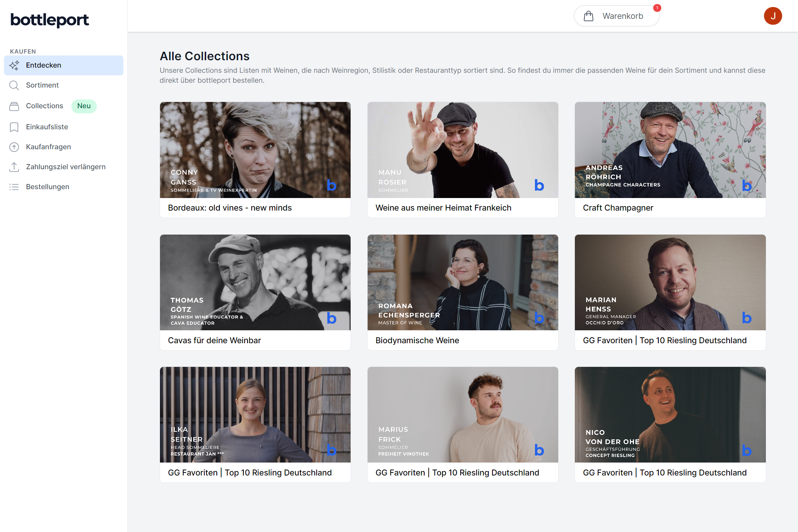Open Nico von der Ohe GG Favoriten title
Image resolution: width=798 pixels, height=532 pixels.
tap(665, 473)
